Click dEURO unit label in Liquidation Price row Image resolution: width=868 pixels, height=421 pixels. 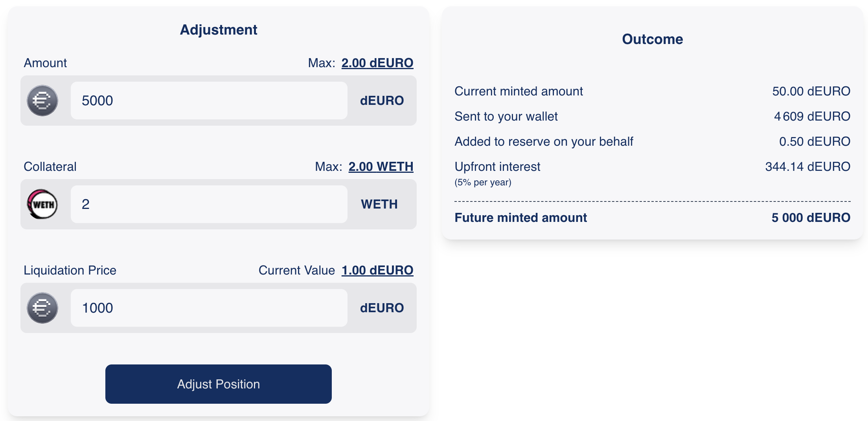[382, 308]
